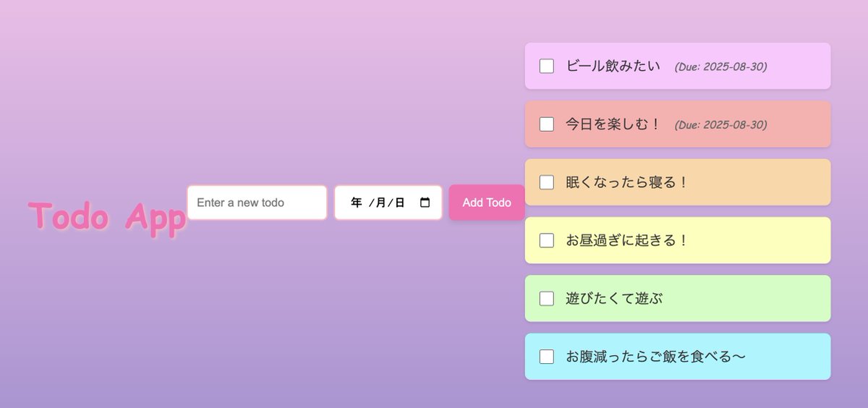The height and width of the screenshot is (408, 868).
Task: Select the year 年 segment of date
Action: point(357,203)
